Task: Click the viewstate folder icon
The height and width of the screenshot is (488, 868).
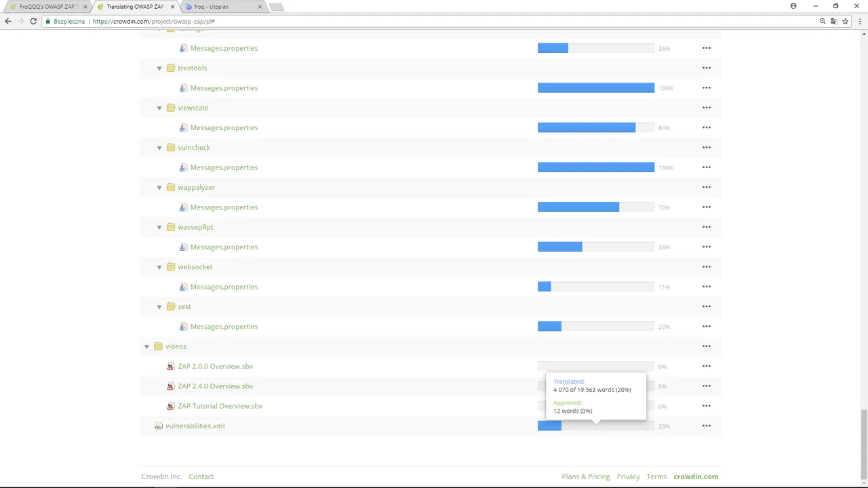Action: coord(171,108)
